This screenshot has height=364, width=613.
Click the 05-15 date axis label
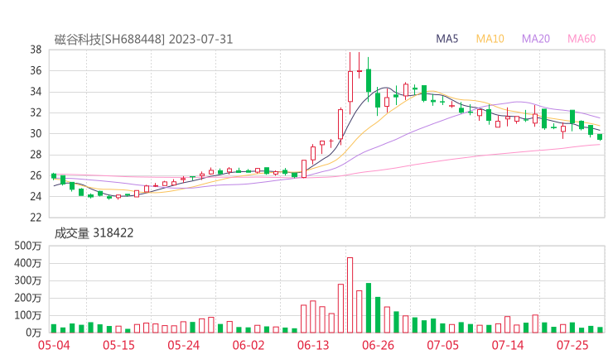118,345
